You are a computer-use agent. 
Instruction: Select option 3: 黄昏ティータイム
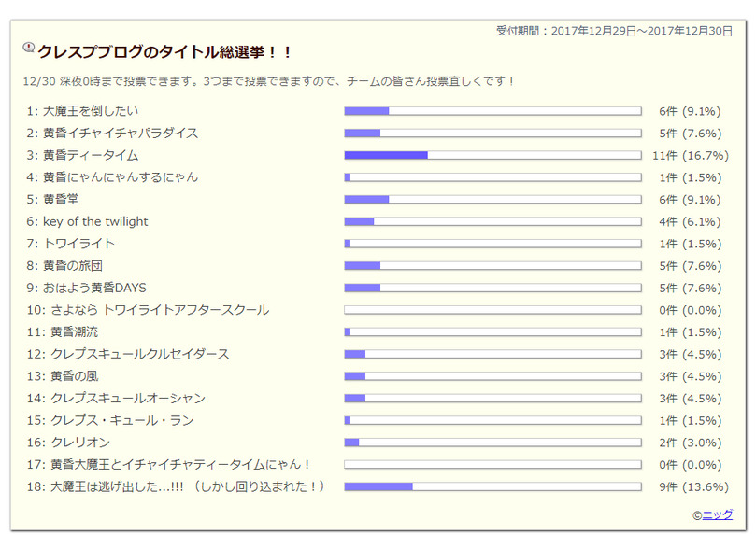(82, 156)
